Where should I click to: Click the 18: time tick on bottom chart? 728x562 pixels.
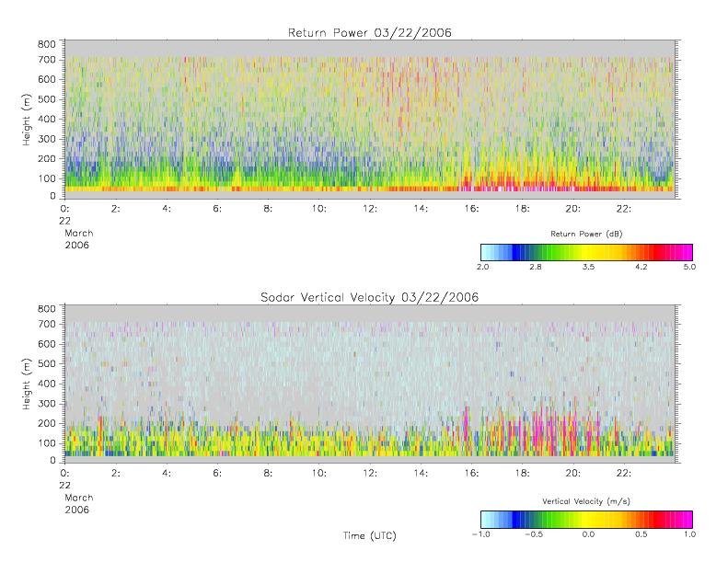[x=523, y=474]
